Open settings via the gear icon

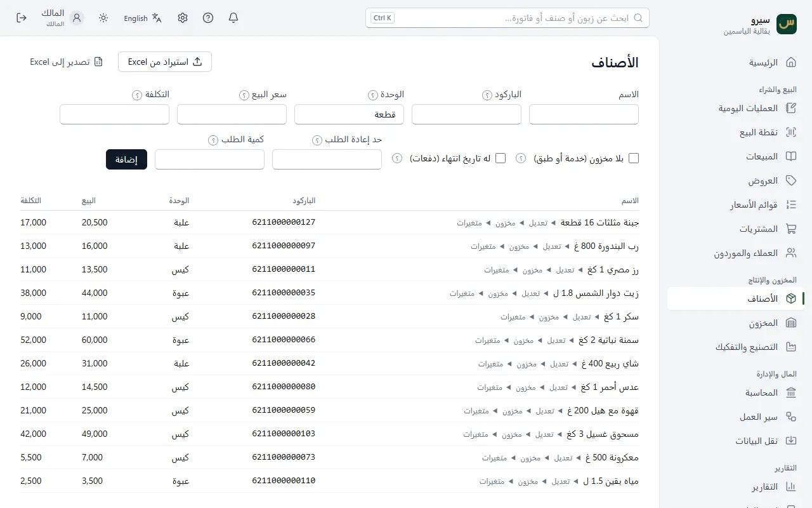[183, 18]
